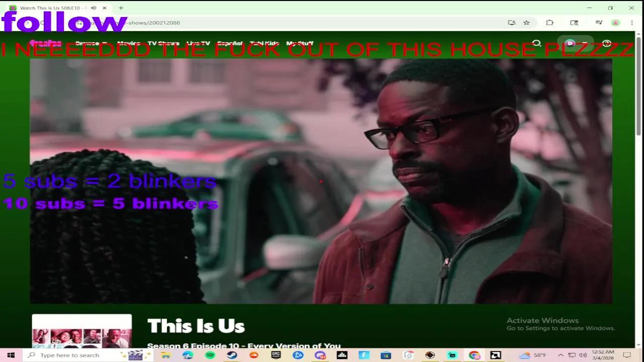This screenshot has height=362, width=644.
Task: Click the video player showing the man with glasses
Action: coord(321,181)
